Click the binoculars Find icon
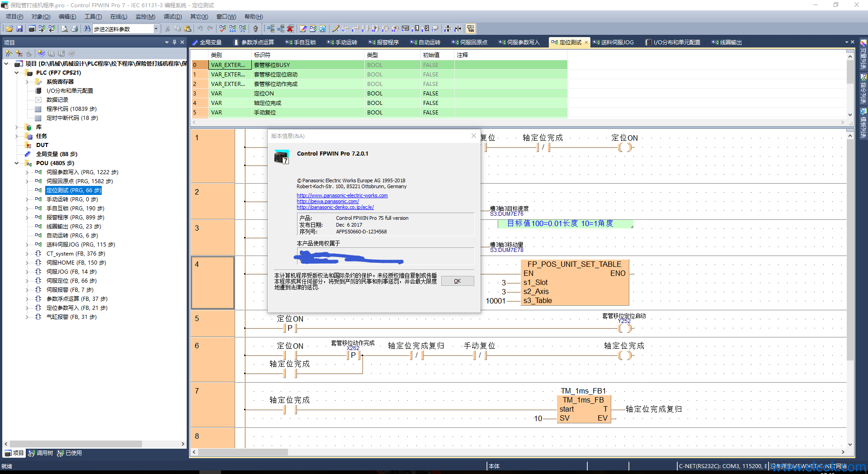This screenshot has height=474, width=868. point(87,28)
